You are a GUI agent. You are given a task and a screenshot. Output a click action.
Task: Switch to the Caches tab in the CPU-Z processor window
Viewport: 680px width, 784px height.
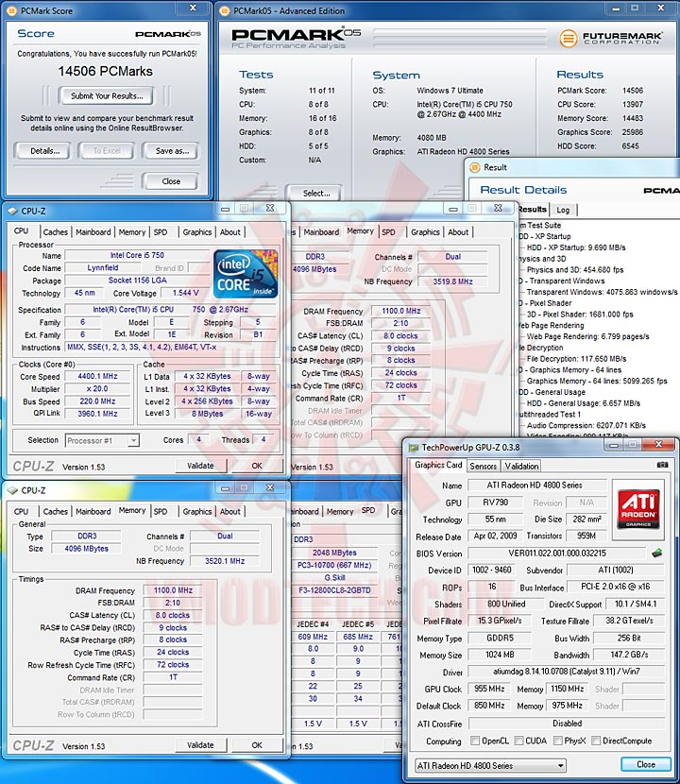55,232
